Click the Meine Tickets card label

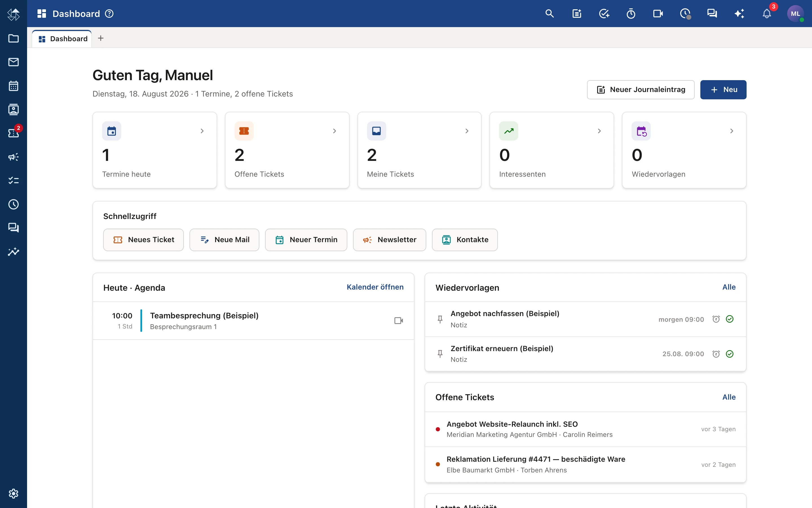click(x=390, y=174)
